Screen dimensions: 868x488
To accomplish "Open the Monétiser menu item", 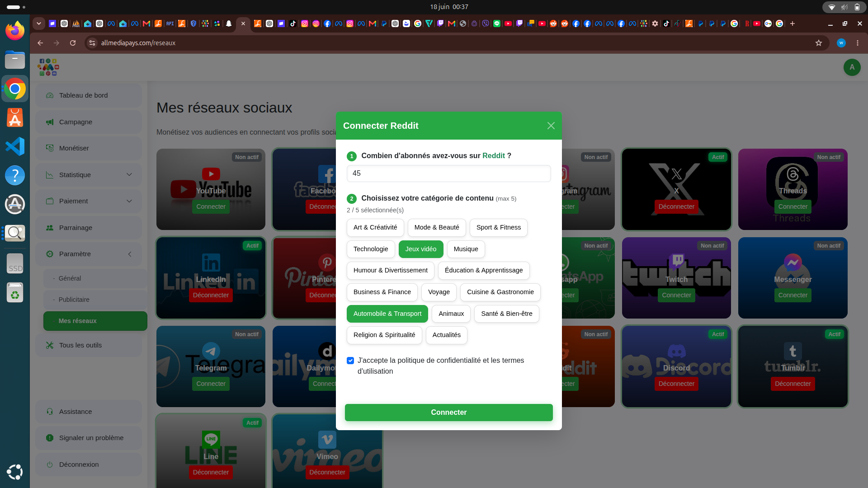I will [x=89, y=148].
